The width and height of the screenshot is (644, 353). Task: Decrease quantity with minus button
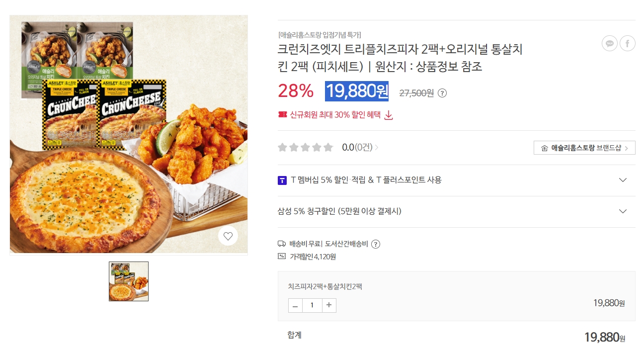pos(295,305)
